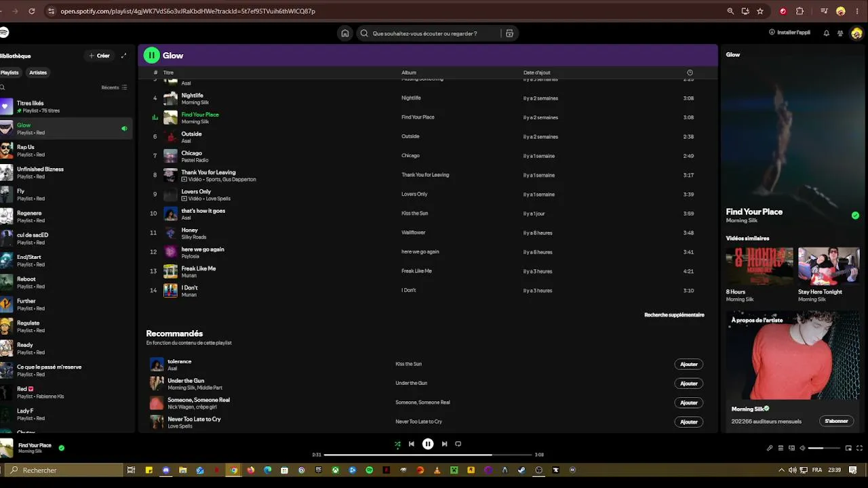Expand the library with the arrows icon
Image resolution: width=868 pixels, height=488 pixels.
(x=123, y=56)
